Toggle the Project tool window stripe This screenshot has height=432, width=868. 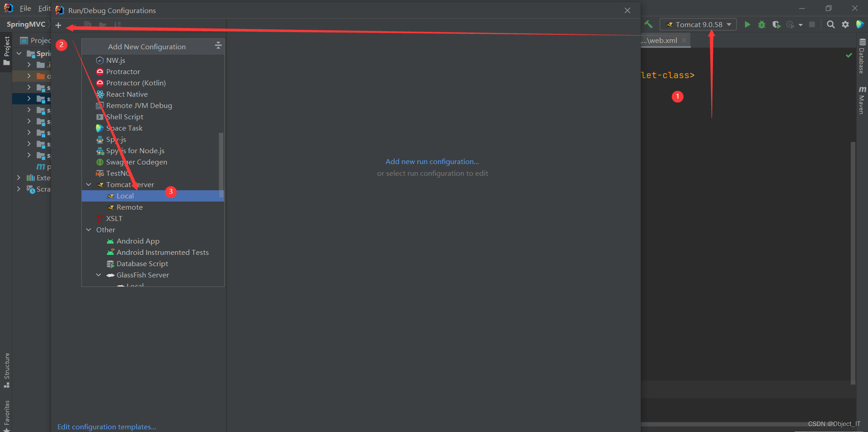(x=6, y=51)
